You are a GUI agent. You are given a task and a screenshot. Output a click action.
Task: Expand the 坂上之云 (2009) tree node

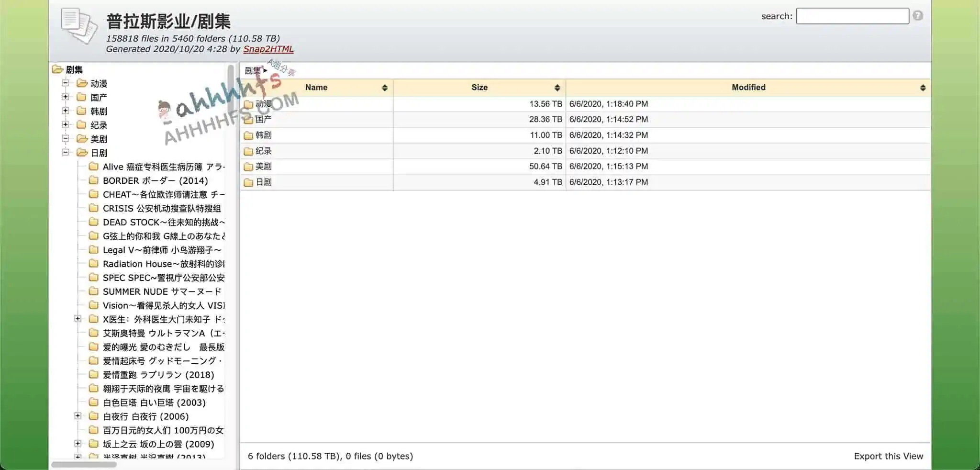pyautogui.click(x=78, y=444)
